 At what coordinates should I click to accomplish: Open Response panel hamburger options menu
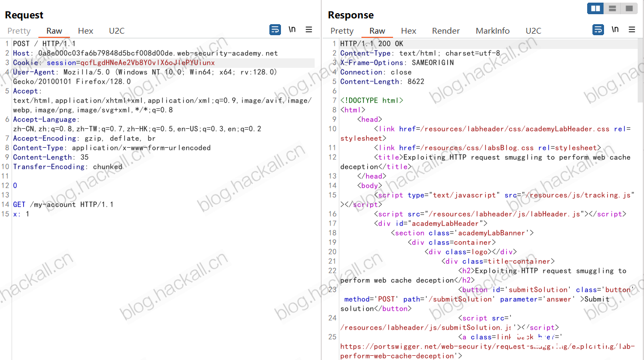click(x=632, y=30)
